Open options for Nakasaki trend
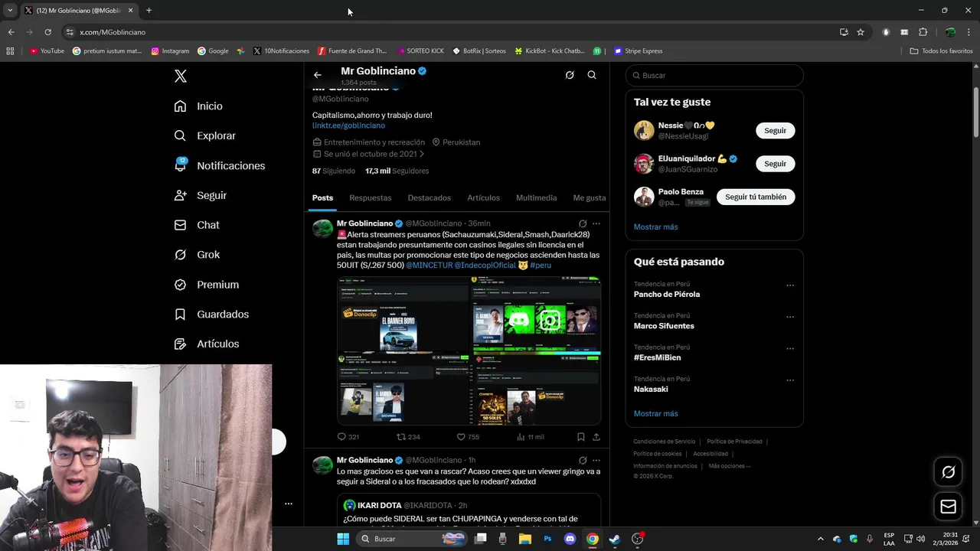 pyautogui.click(x=790, y=380)
